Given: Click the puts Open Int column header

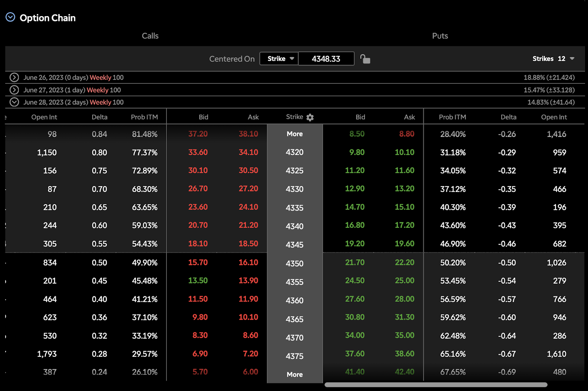Looking at the screenshot, I should 554,117.
